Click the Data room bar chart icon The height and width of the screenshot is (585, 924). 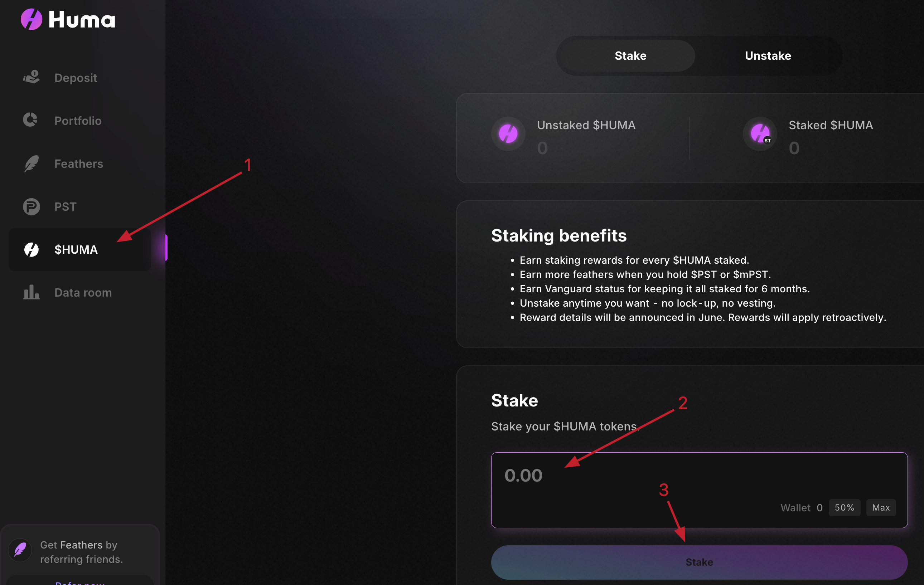32,292
